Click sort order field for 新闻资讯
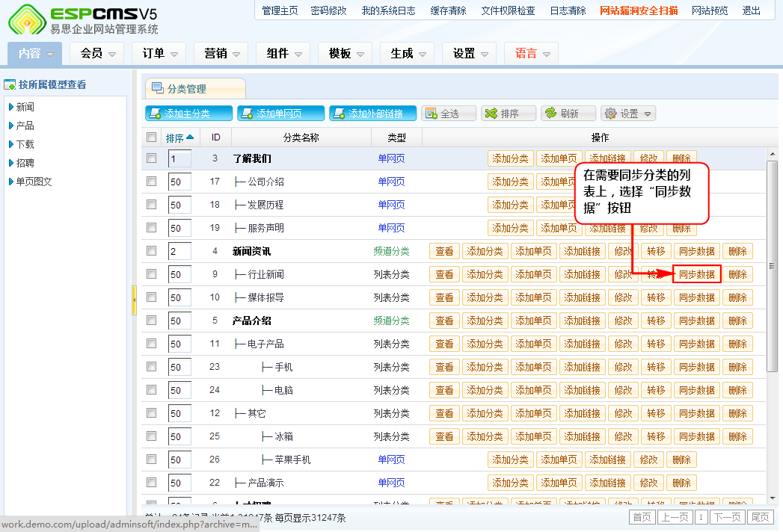This screenshot has height=532, width=783. click(179, 251)
